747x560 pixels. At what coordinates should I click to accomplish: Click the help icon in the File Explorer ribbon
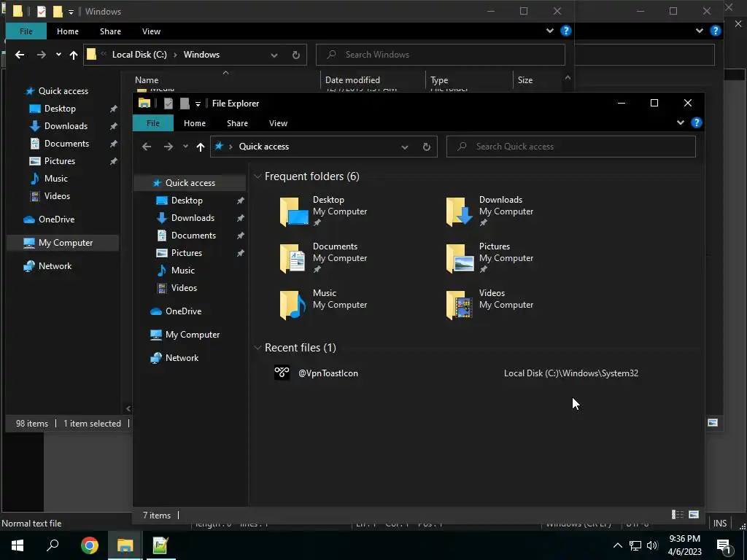696,122
